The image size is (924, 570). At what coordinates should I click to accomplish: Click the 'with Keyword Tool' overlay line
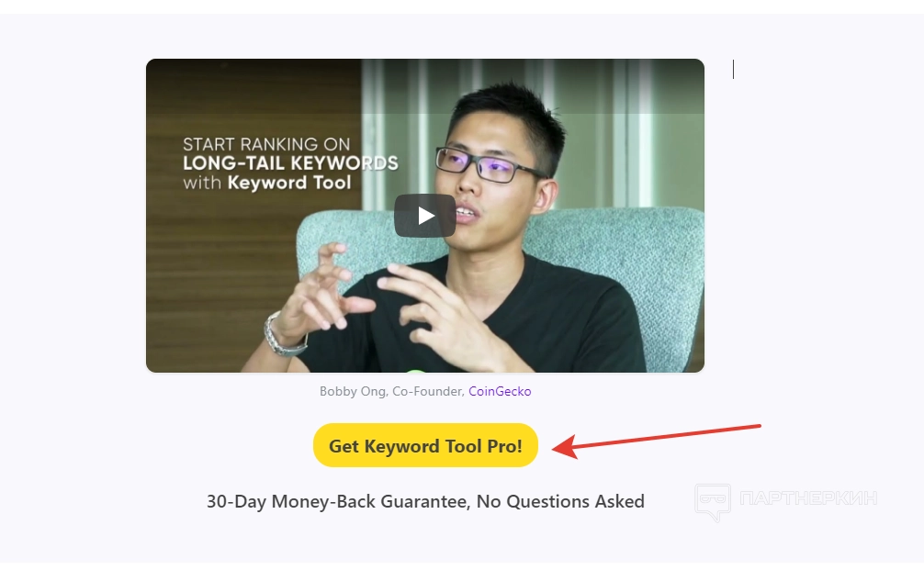267,183
